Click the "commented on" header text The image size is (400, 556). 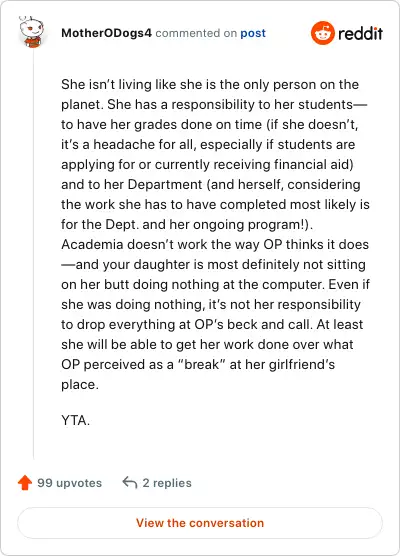[196, 33]
